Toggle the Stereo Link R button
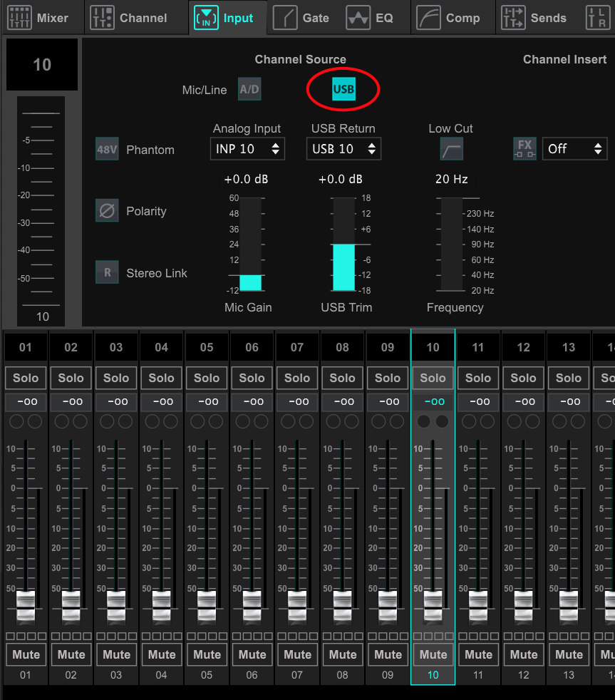This screenshot has width=615, height=700. 108,272
